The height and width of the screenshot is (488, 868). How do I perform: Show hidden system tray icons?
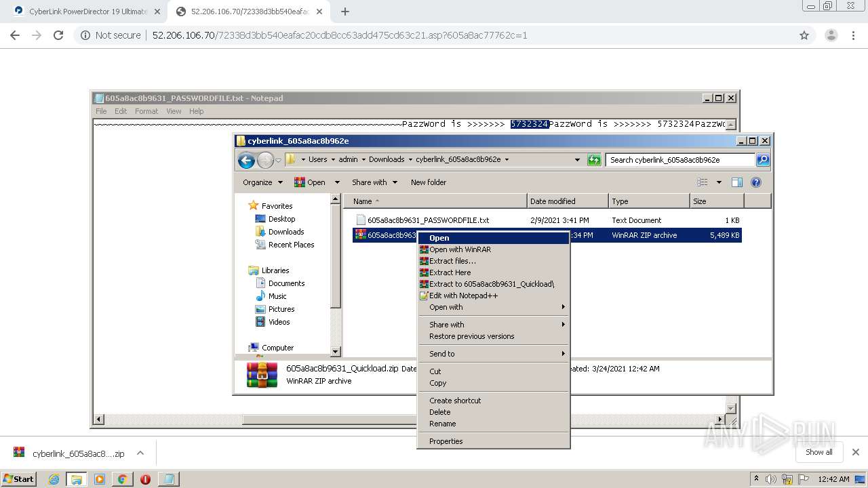pos(756,479)
